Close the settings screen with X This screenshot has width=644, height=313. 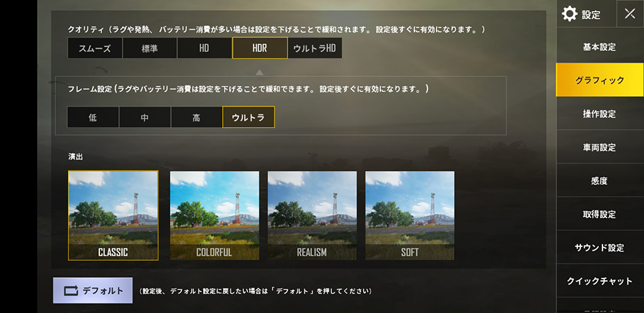630,14
